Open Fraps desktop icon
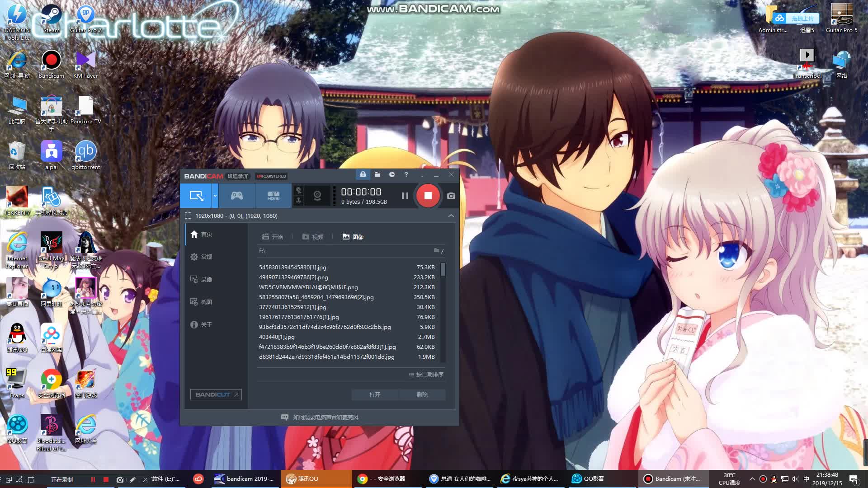Viewport: 868px width, 488px height. 17,383
